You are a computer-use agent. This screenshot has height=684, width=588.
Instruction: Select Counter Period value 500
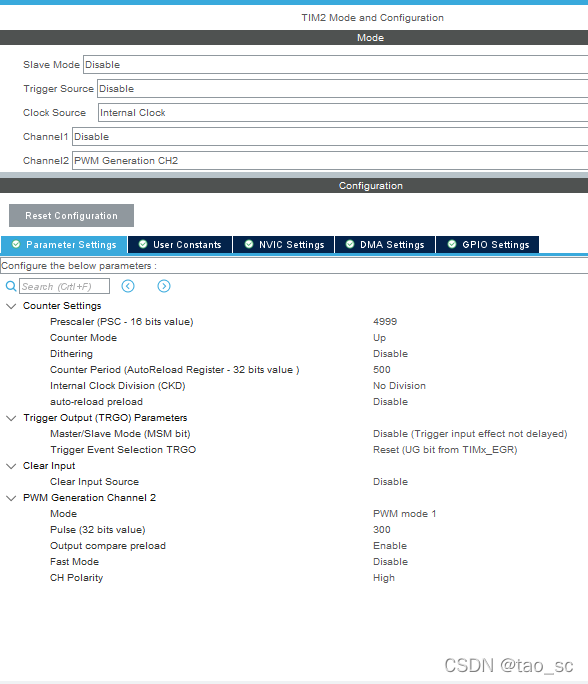click(382, 369)
